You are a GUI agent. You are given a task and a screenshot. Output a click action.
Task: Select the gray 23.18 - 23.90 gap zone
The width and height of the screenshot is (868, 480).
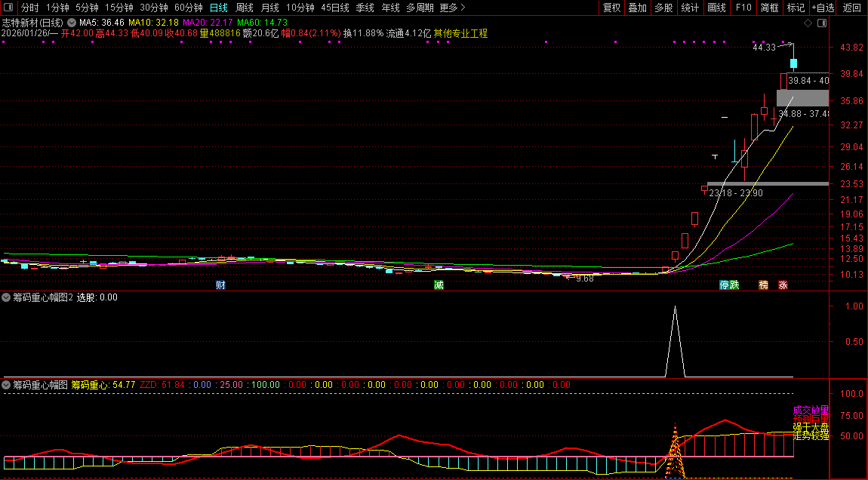[768, 184]
